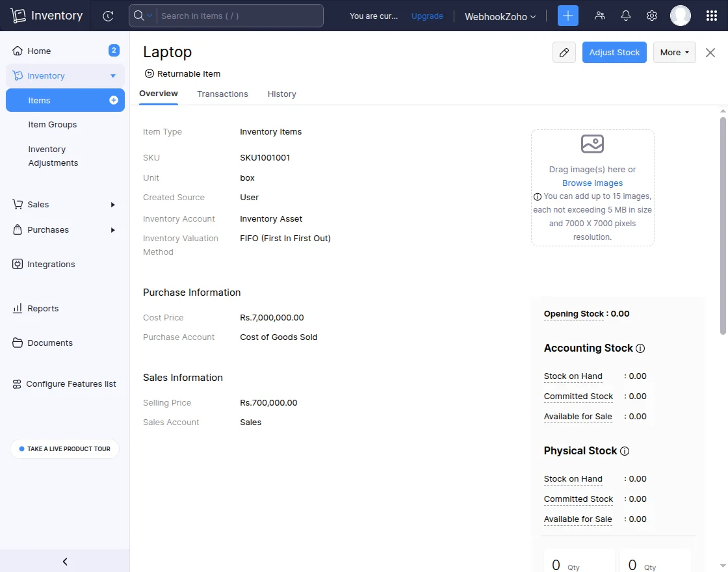Click the pencil edit icon for Laptop
Image resolution: width=728 pixels, height=572 pixels.
[564, 53]
